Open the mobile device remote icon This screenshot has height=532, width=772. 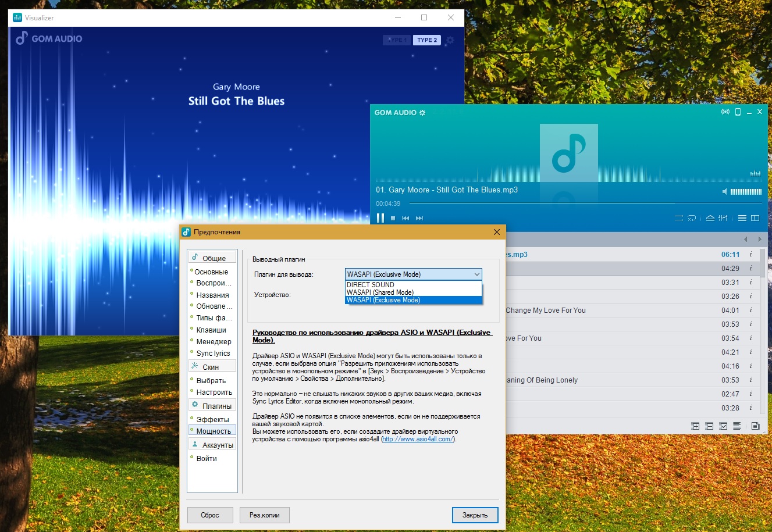tap(738, 112)
